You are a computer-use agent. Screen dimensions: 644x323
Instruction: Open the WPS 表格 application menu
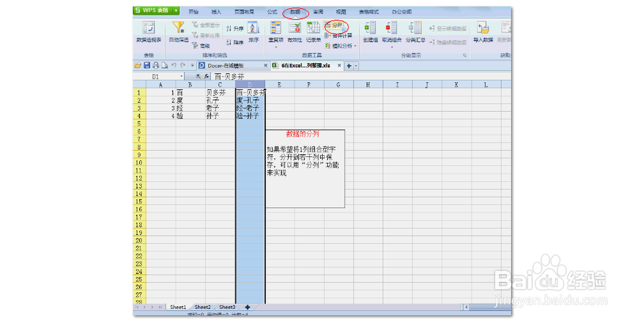[x=153, y=10]
